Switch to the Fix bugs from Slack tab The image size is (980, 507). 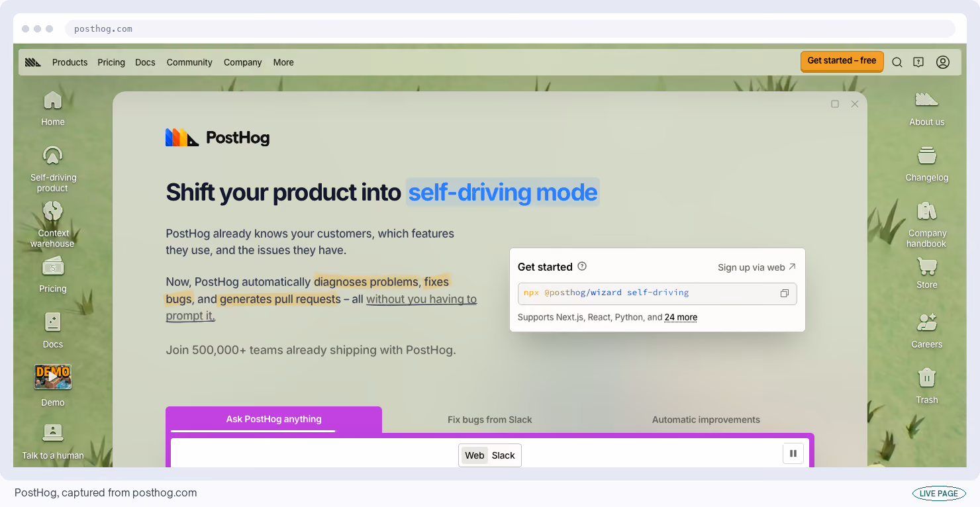point(490,420)
